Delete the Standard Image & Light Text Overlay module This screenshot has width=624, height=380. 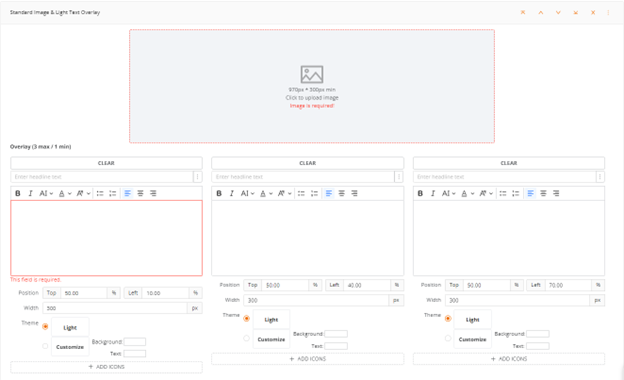click(x=593, y=12)
